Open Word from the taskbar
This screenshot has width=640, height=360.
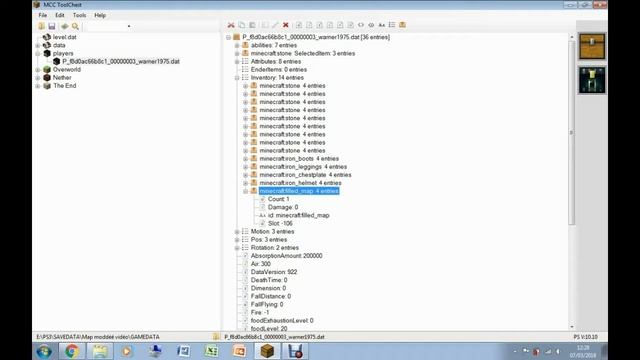click(x=183, y=351)
